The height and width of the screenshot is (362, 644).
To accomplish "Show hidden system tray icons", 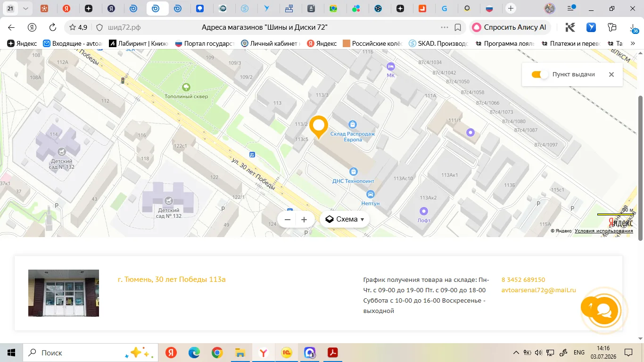I will pos(517,353).
